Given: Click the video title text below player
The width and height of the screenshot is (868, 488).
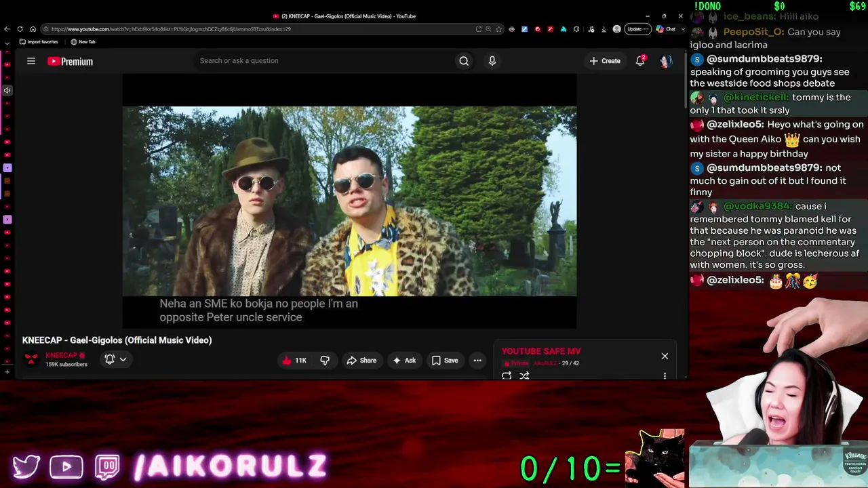Looking at the screenshot, I should point(117,340).
